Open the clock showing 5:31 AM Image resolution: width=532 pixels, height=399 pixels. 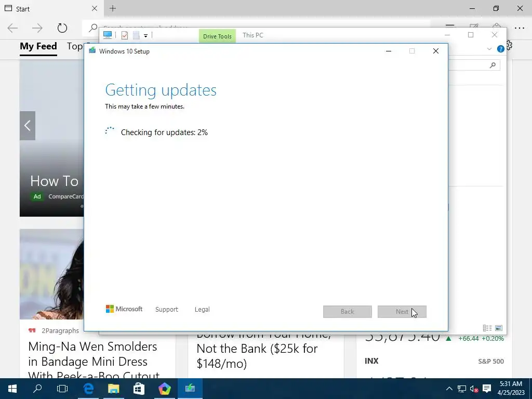(x=511, y=389)
